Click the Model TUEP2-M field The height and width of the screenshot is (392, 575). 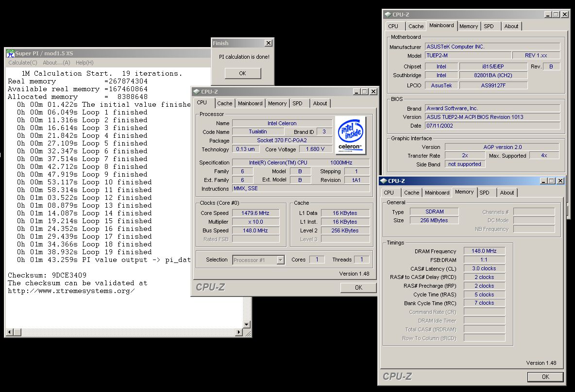[x=468, y=56]
